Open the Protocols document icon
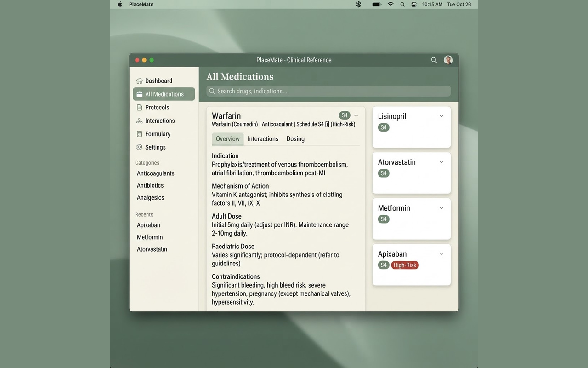 pyautogui.click(x=140, y=108)
